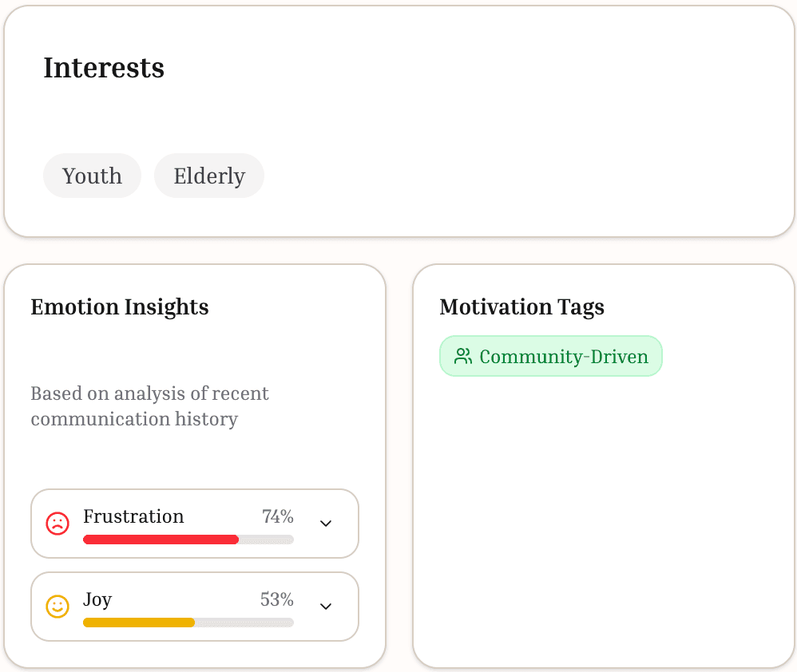Viewport: 797px width, 672px height.
Task: Click the communication history description text
Action: click(x=149, y=405)
